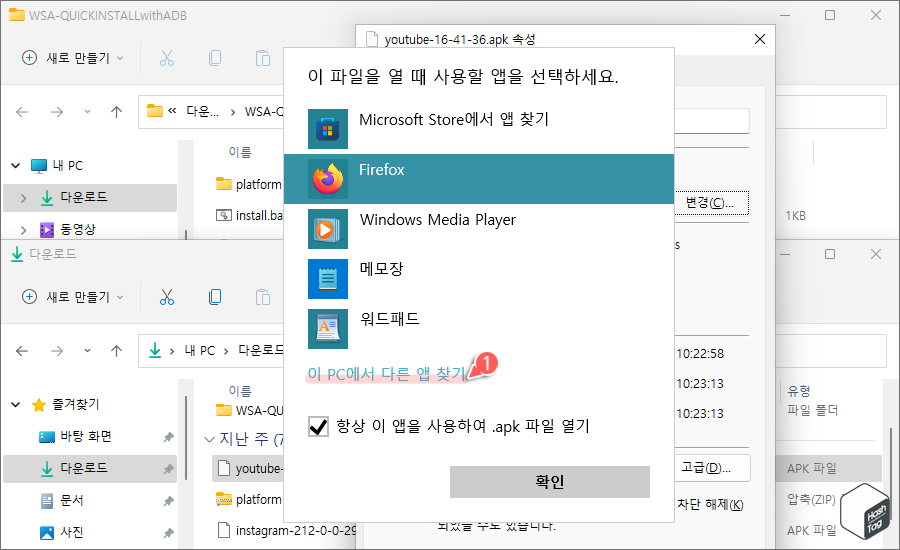Select youtube apk file in 다운로드 window
The width and height of the screenshot is (900, 550).
249,469
